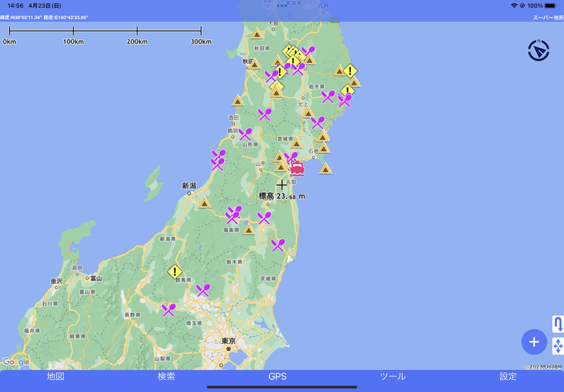The height and width of the screenshot is (392, 564).
Task: Select coastal triangle marker north of 酒田
Action: tap(238, 100)
